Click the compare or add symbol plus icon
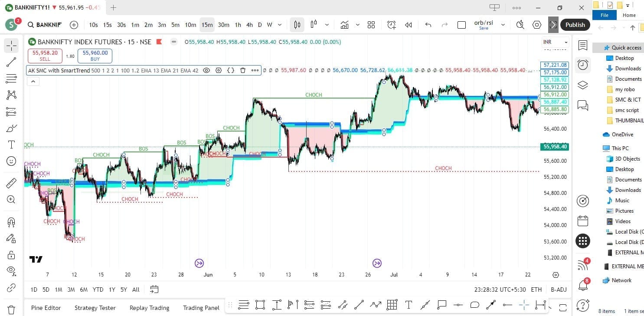Screen dimensions: 644x316 (x=74, y=25)
